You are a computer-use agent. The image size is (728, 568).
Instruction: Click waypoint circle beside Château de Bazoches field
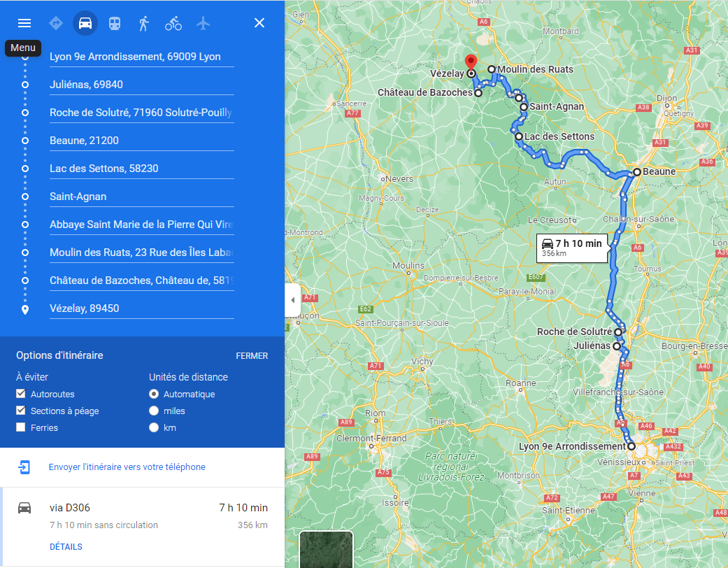[x=25, y=281]
